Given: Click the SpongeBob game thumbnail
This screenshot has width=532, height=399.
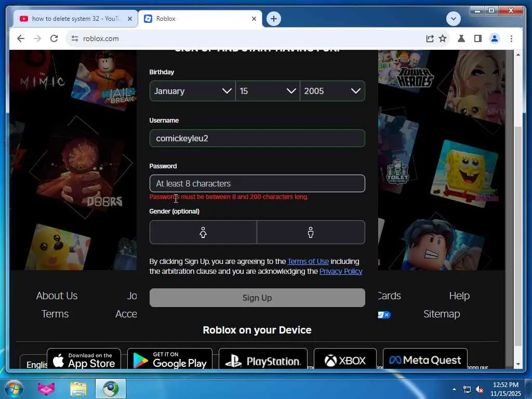Looking at the screenshot, I should coord(465,174).
